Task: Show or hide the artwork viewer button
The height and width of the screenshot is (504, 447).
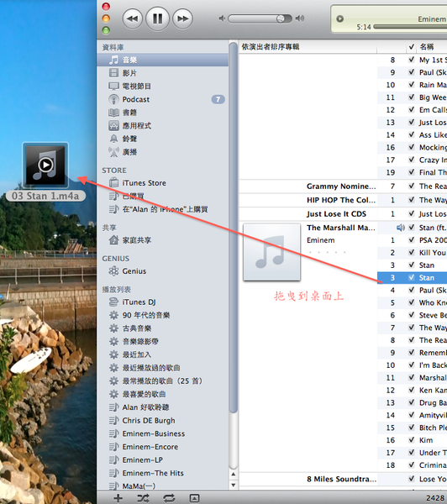Action: tap(194, 498)
